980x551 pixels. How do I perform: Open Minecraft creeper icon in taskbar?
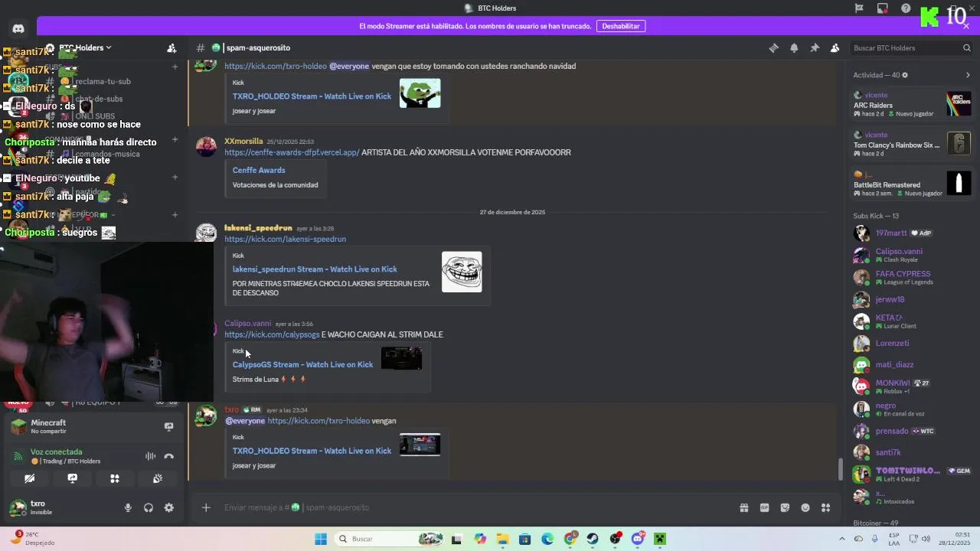click(x=660, y=539)
